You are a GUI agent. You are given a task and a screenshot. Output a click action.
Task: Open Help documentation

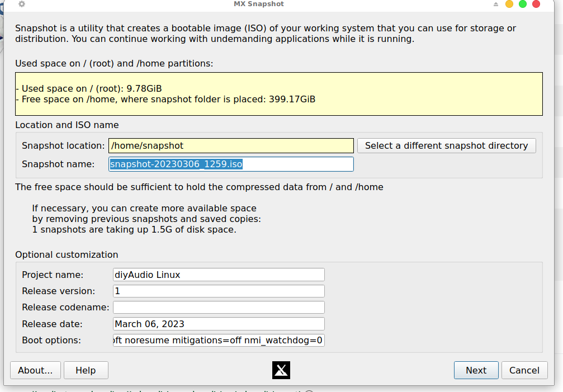pyautogui.click(x=86, y=370)
